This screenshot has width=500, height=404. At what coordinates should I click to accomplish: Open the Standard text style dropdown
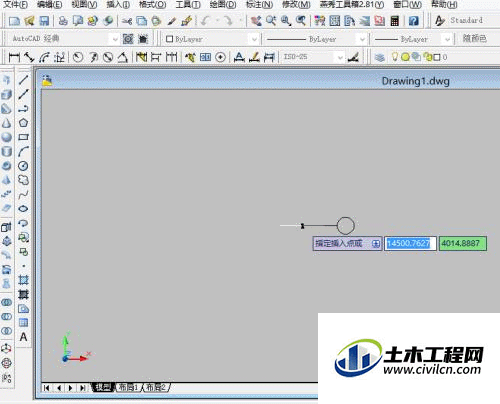466,20
